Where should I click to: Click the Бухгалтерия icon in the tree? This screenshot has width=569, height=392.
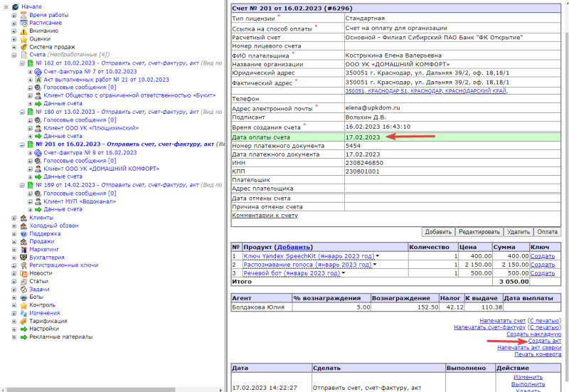point(23,258)
